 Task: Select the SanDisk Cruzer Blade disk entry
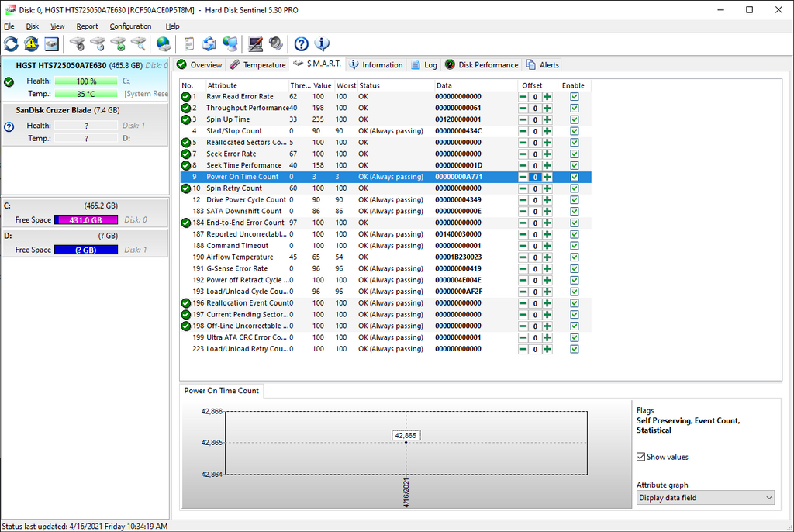(x=85, y=125)
